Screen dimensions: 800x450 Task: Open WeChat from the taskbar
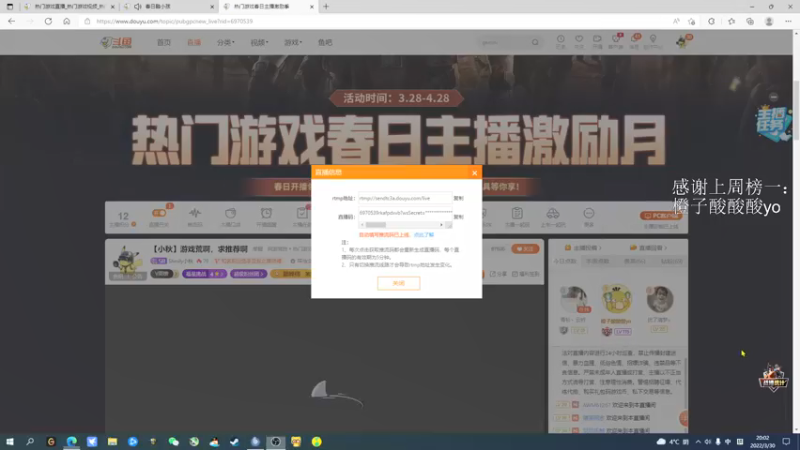173,442
